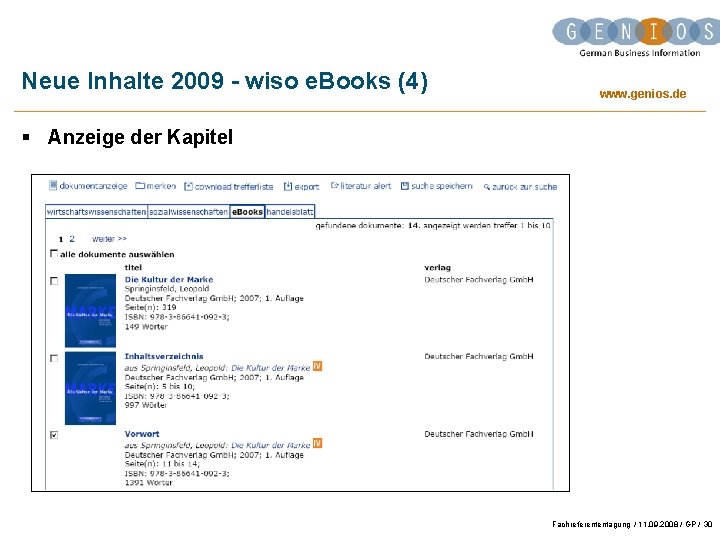Viewport: 720px width, 540px height.
Task: Tick alle dokumente auswählen checkbox
Action: (x=54, y=253)
